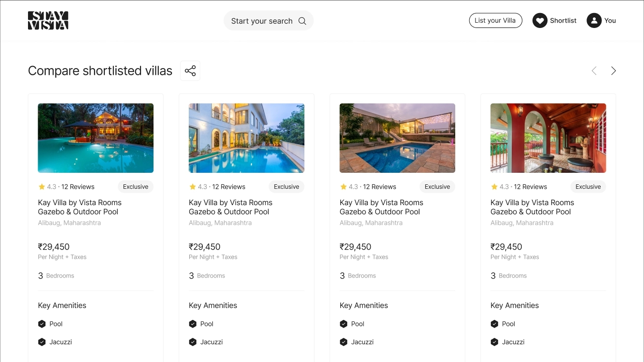The height and width of the screenshot is (362, 644).
Task: Open the You profile avatar icon
Action: point(594,21)
